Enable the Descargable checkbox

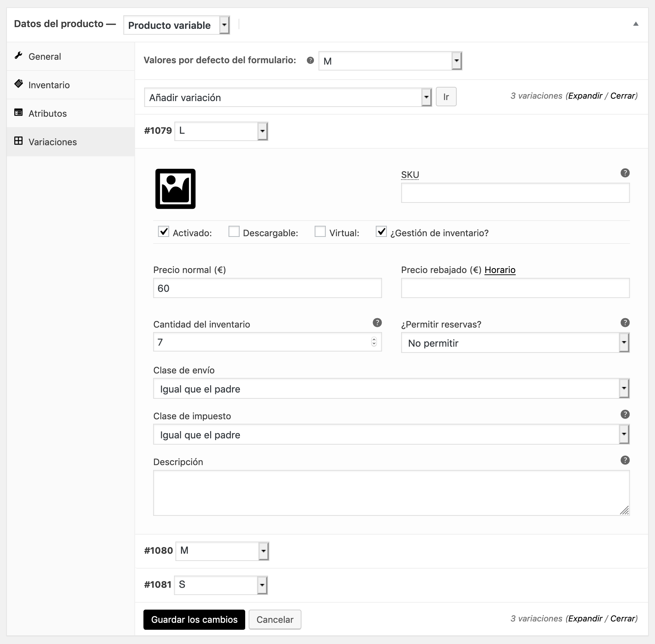click(234, 232)
